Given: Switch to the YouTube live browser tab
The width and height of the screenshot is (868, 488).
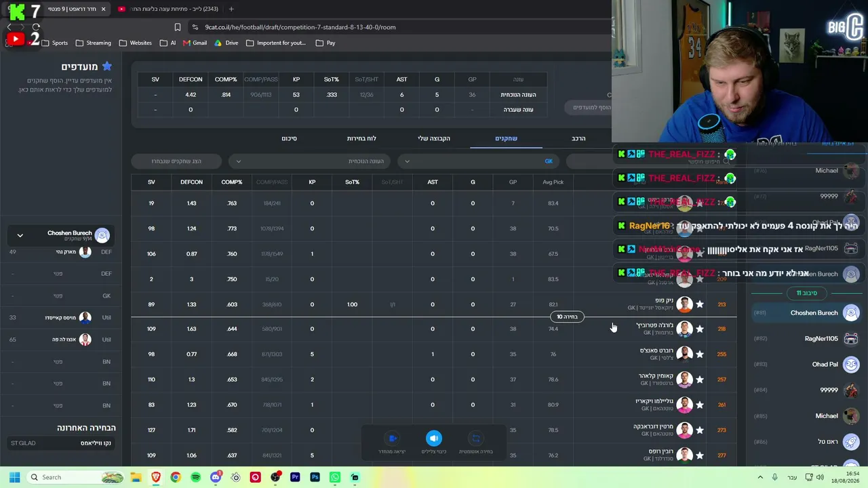Looking at the screenshot, I should coord(167,9).
